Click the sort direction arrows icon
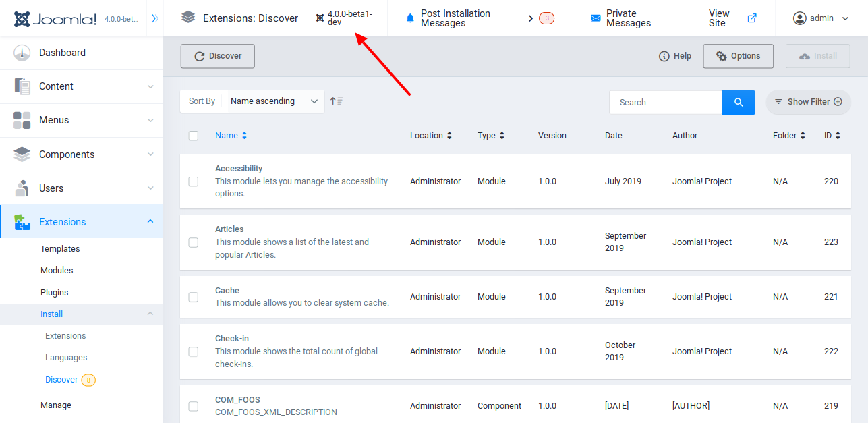This screenshot has height=423, width=868. click(x=337, y=101)
